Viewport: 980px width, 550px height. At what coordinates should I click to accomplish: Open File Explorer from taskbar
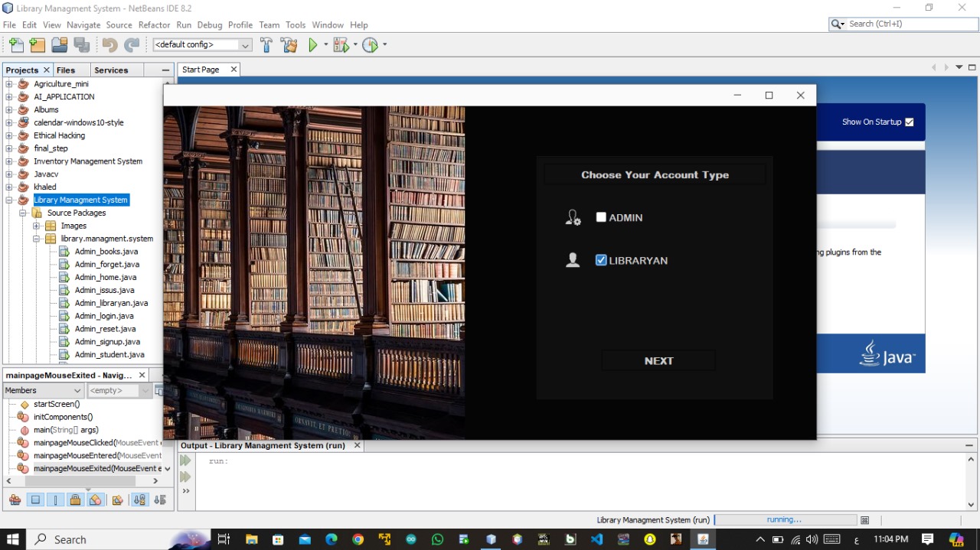click(251, 539)
